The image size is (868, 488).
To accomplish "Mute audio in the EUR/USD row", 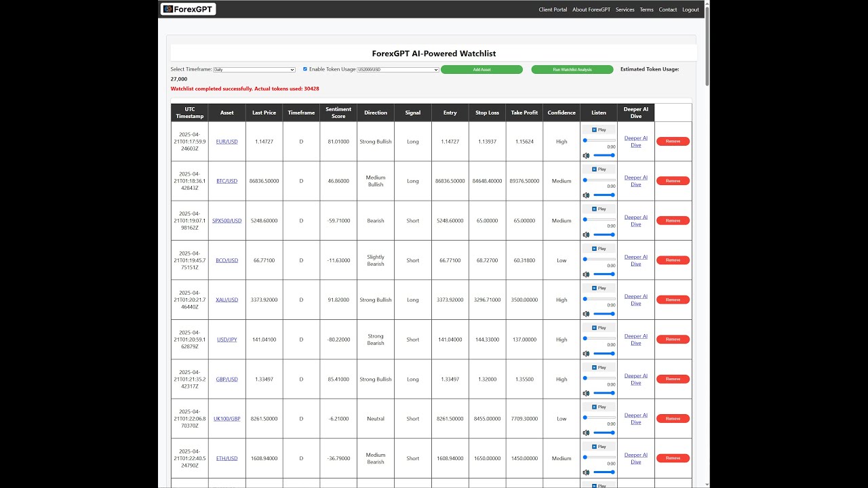I will pos(586,155).
